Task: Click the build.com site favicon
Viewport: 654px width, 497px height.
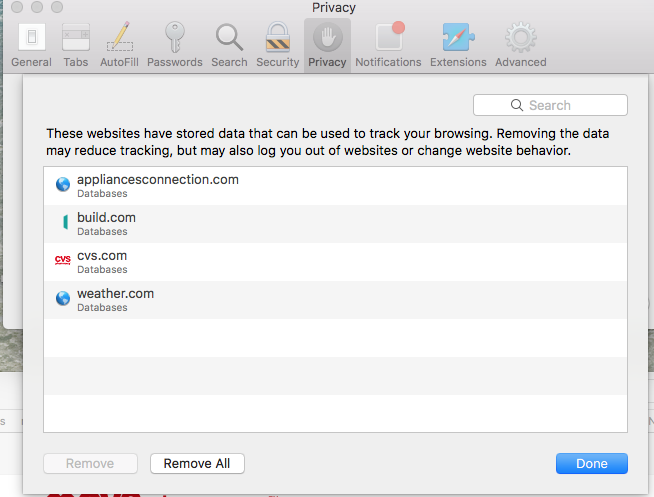Action: [x=65, y=222]
